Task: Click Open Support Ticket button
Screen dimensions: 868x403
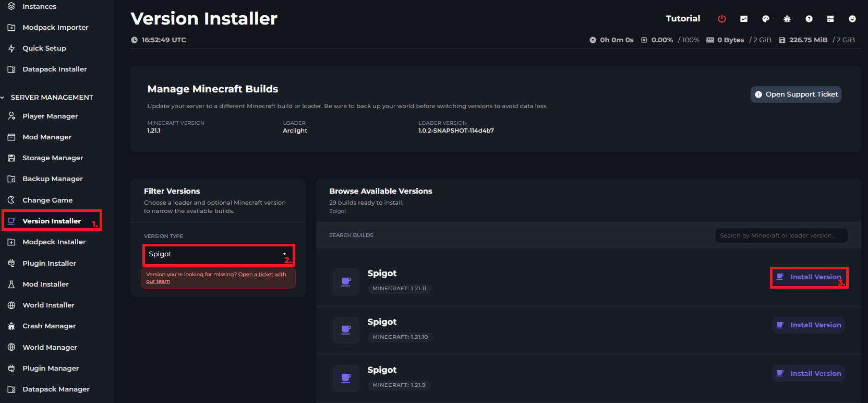Action: pos(795,94)
